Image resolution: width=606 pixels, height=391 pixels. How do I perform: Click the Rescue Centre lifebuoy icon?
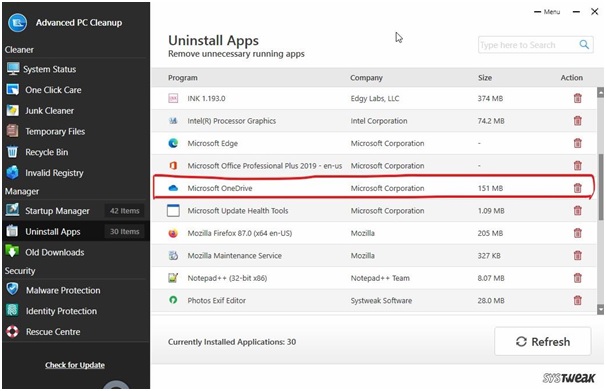[13, 332]
